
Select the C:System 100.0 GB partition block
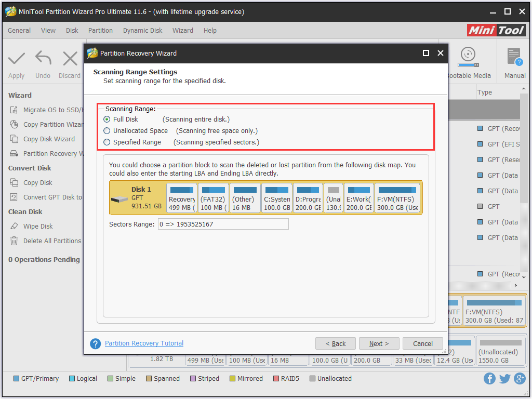click(x=277, y=198)
